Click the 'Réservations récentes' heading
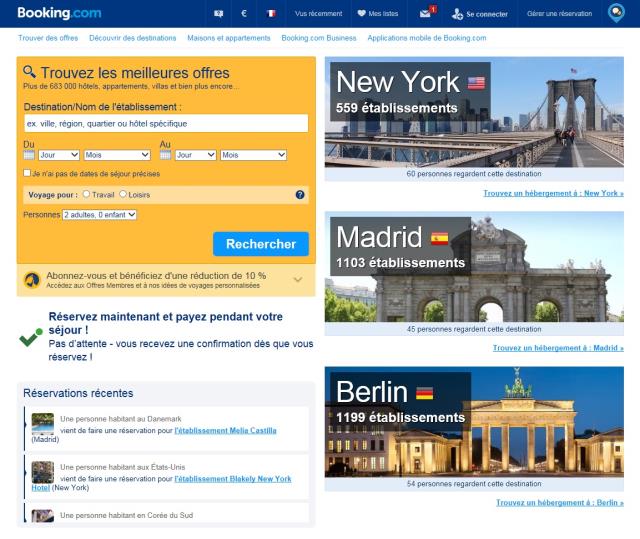The width and height of the screenshot is (640, 539). (x=78, y=393)
